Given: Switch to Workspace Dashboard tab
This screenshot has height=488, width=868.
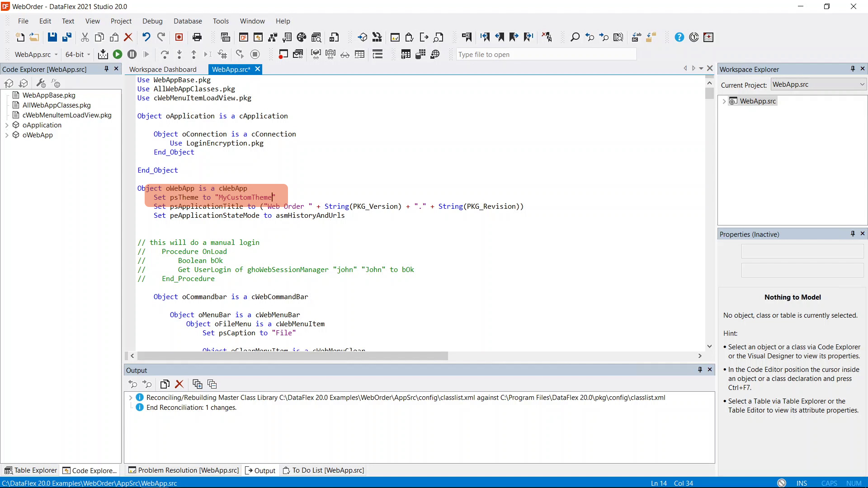Looking at the screenshot, I should pyautogui.click(x=163, y=69).
